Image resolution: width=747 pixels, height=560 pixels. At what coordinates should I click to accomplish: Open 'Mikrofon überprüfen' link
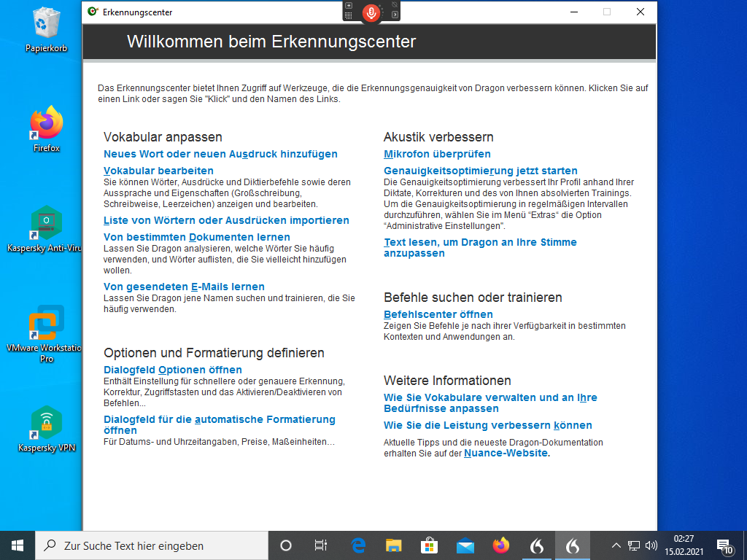(437, 154)
